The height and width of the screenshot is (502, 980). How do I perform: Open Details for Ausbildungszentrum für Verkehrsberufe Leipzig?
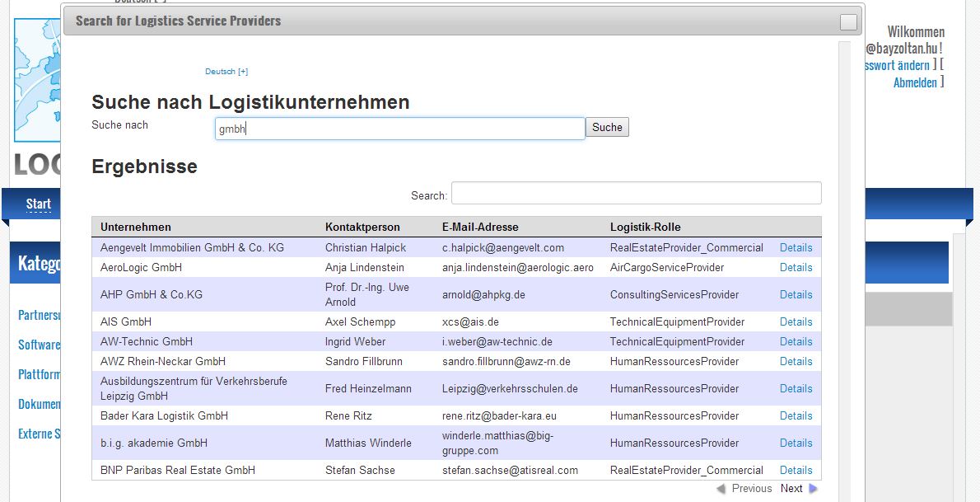[796, 389]
